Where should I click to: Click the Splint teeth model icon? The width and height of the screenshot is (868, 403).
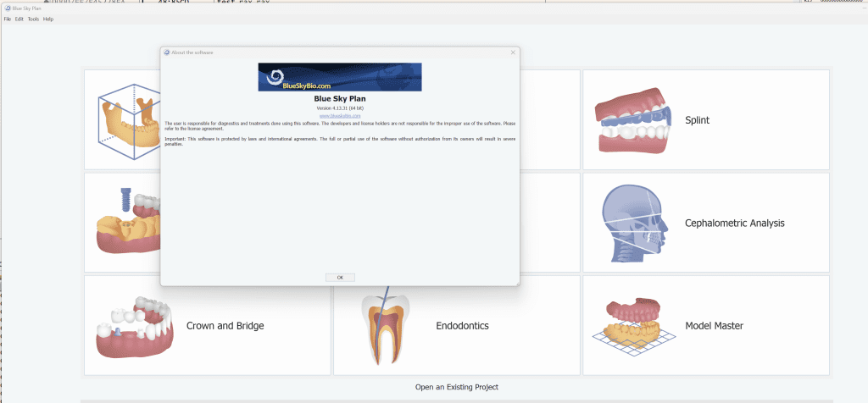click(632, 119)
